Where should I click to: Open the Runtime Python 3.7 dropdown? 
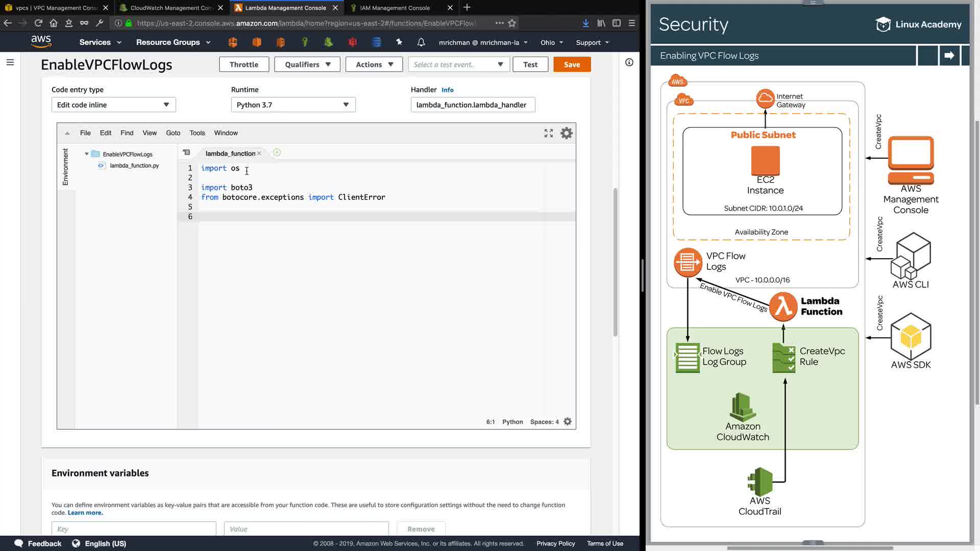(x=293, y=105)
